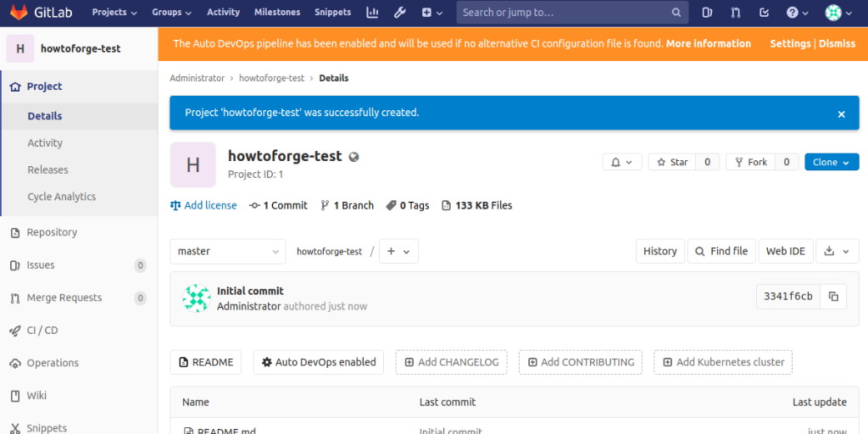Open the Initial commit title link
Screen dimensions: 868x434
[x=250, y=292]
